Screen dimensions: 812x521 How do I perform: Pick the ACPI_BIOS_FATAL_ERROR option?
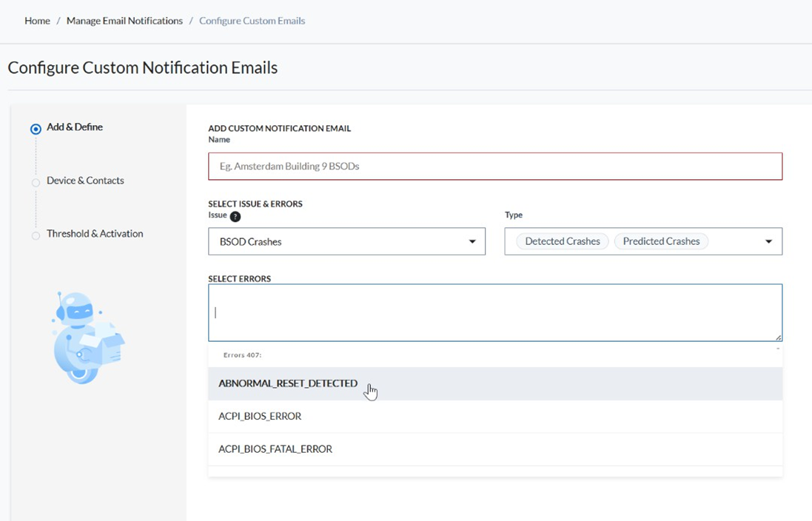tap(275, 449)
